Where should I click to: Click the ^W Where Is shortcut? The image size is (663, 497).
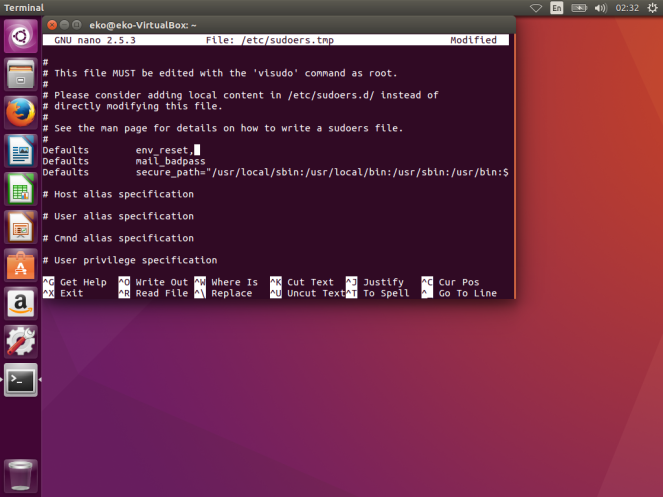point(226,282)
